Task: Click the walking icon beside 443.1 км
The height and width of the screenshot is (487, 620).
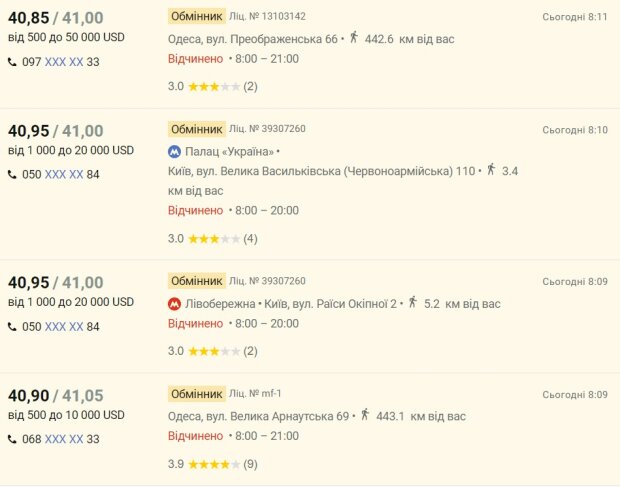Action: [x=364, y=415]
